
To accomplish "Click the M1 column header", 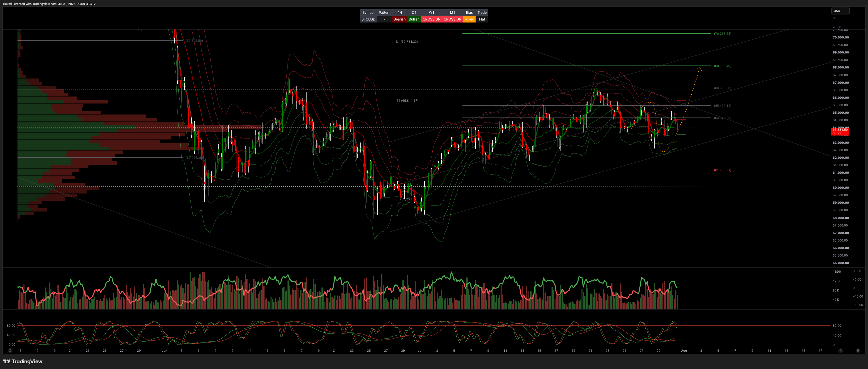I will tap(453, 12).
